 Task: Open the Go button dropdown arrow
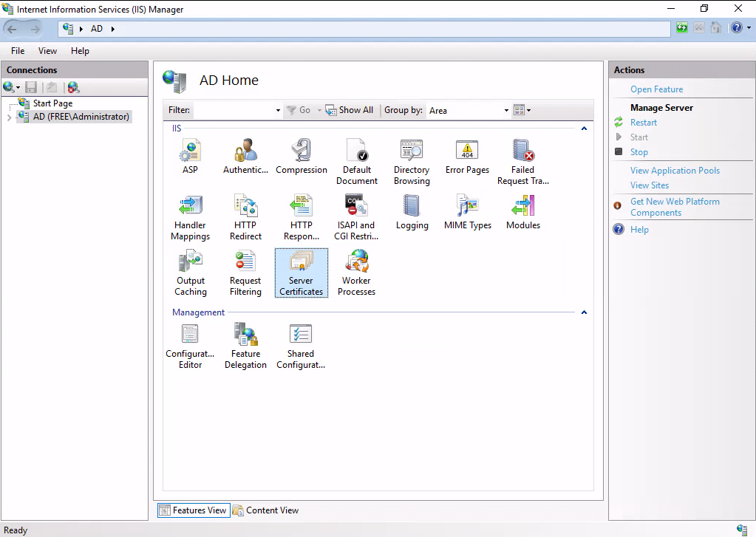pyautogui.click(x=319, y=110)
